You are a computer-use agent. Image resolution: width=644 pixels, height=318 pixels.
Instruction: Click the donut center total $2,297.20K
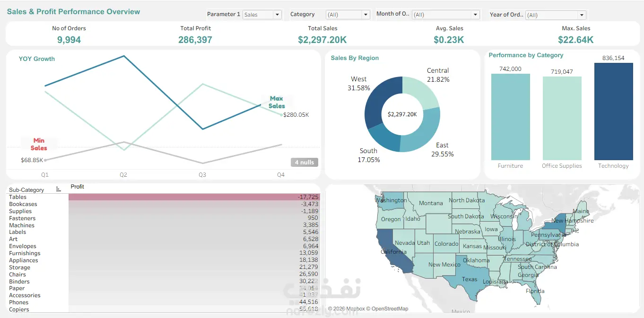(x=402, y=114)
